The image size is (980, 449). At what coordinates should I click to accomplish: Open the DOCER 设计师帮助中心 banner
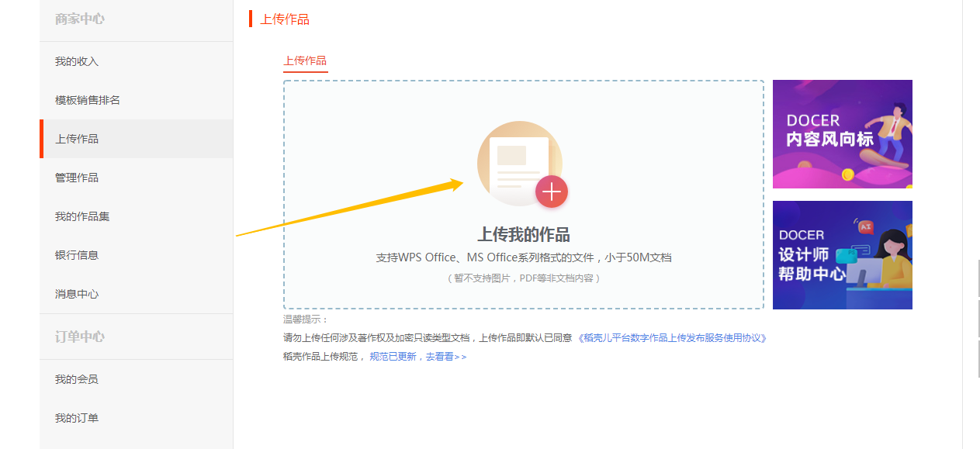[x=843, y=255]
